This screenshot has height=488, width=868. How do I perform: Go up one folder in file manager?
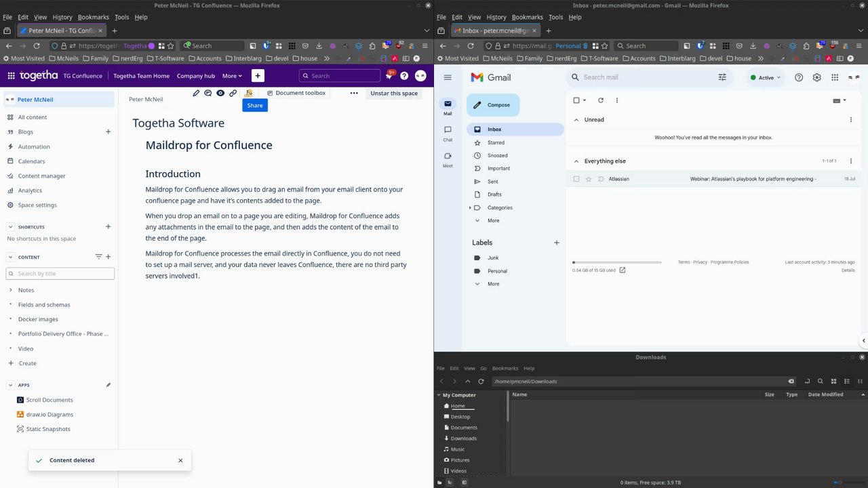(x=467, y=382)
